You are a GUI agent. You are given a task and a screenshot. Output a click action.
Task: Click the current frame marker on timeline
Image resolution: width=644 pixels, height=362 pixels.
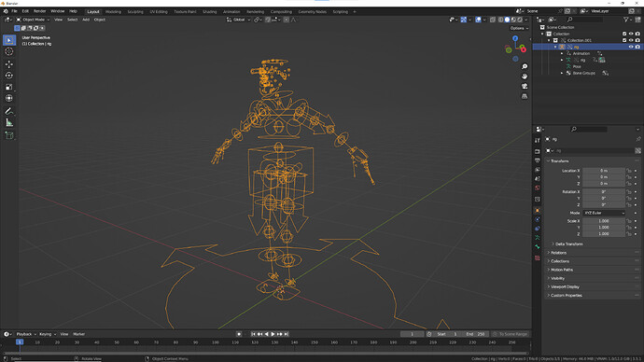(20, 341)
